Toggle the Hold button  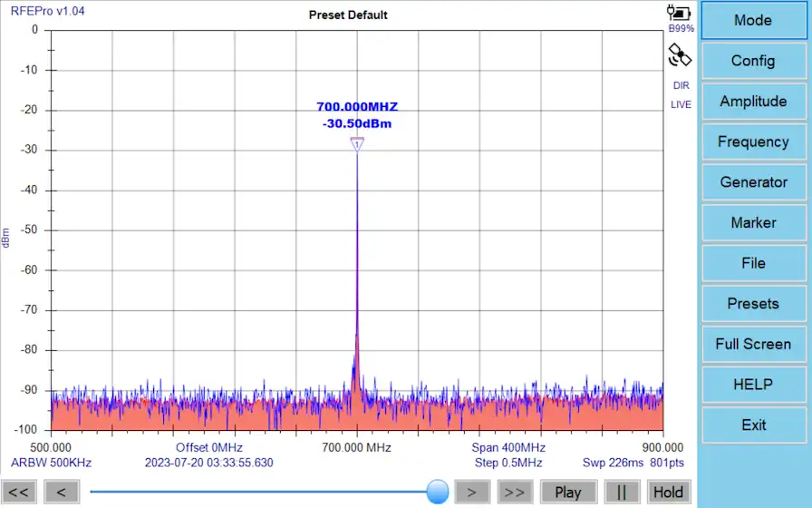(x=668, y=492)
